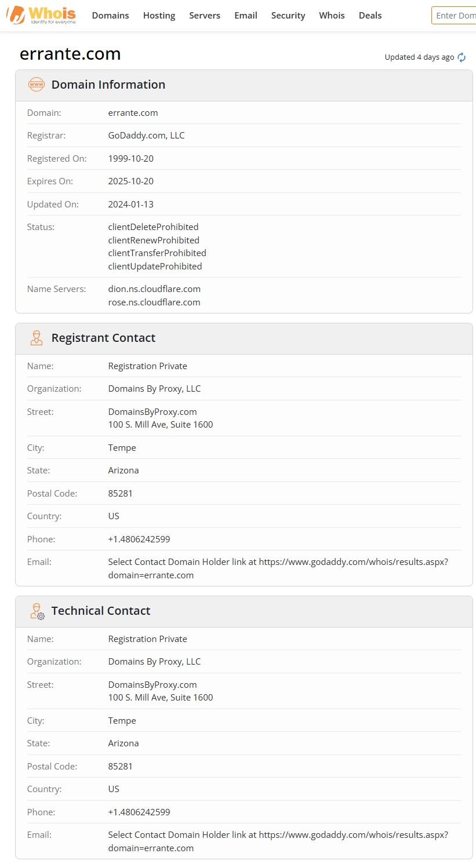Screen dimensions: 476x868
Task: Open the Deals menu
Action: pos(370,16)
